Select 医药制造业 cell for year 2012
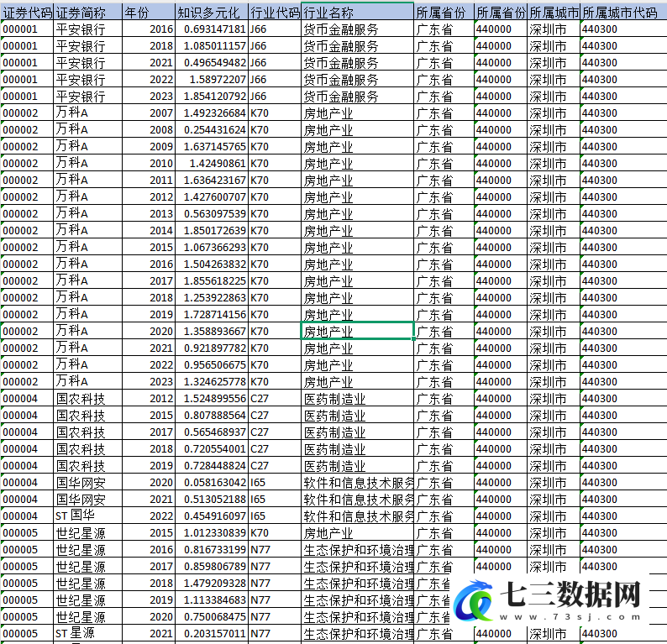The image size is (667, 644). coord(357,399)
